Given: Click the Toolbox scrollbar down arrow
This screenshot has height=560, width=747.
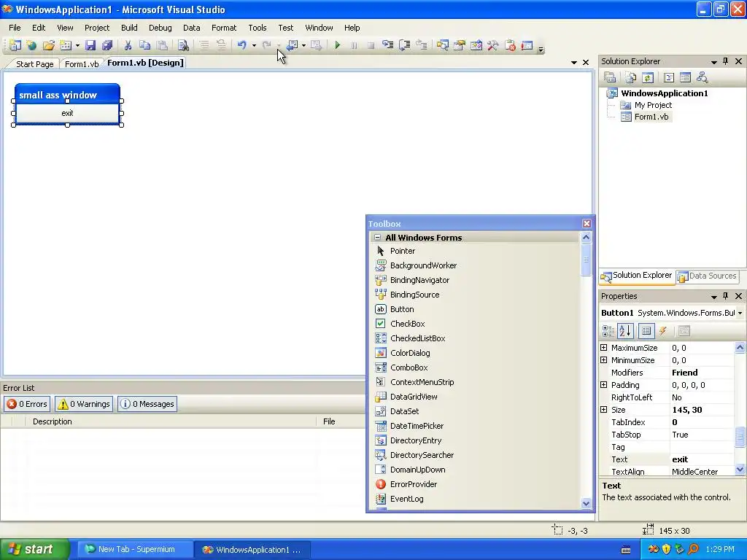Looking at the screenshot, I should pos(586,503).
